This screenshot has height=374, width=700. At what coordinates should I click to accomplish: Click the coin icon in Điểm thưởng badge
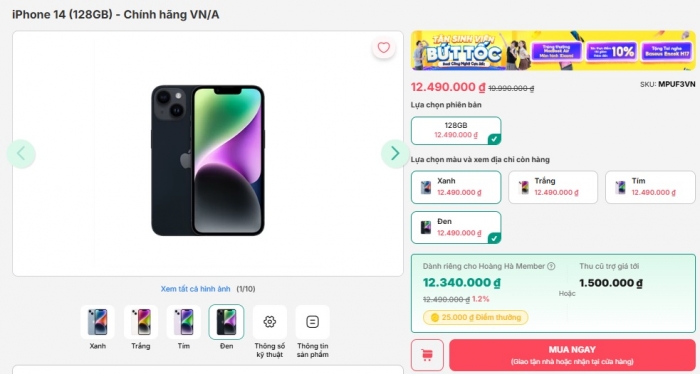[x=435, y=317]
